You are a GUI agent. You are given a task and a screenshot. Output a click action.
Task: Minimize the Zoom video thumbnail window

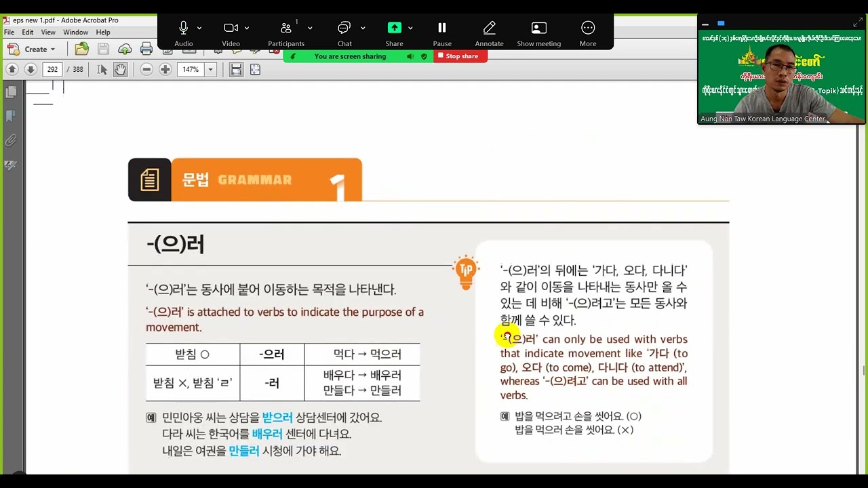point(705,24)
